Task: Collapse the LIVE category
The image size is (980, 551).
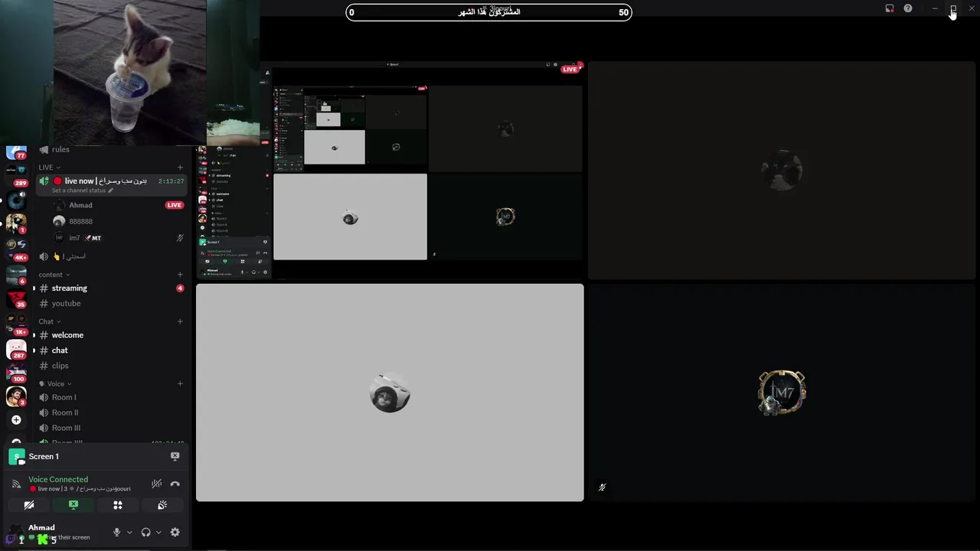Action: tap(49, 167)
